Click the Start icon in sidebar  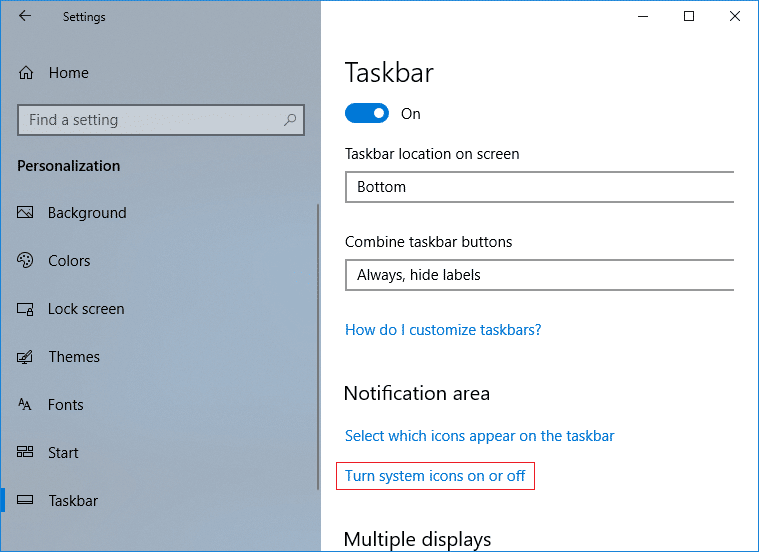pos(26,453)
